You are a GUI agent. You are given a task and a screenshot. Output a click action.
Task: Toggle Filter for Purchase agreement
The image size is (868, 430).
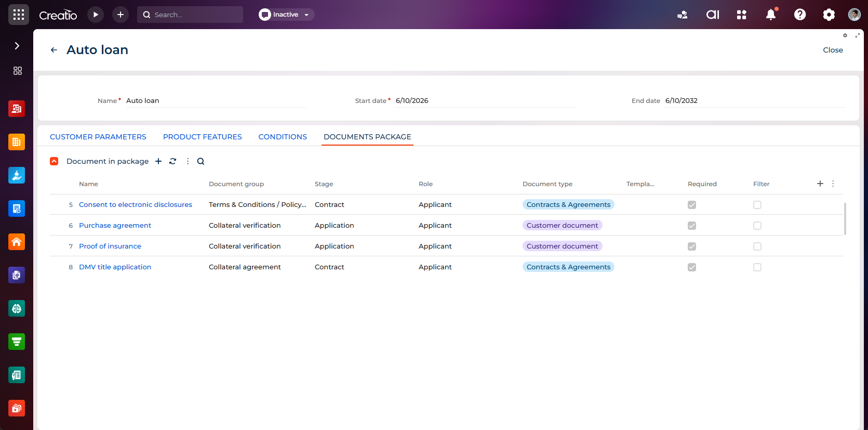(x=757, y=226)
